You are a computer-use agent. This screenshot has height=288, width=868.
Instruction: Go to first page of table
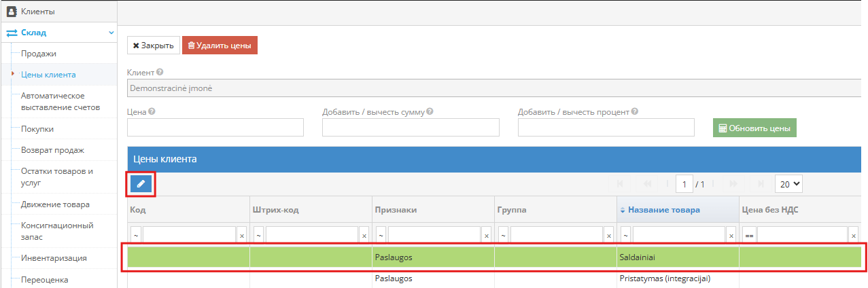[620, 184]
